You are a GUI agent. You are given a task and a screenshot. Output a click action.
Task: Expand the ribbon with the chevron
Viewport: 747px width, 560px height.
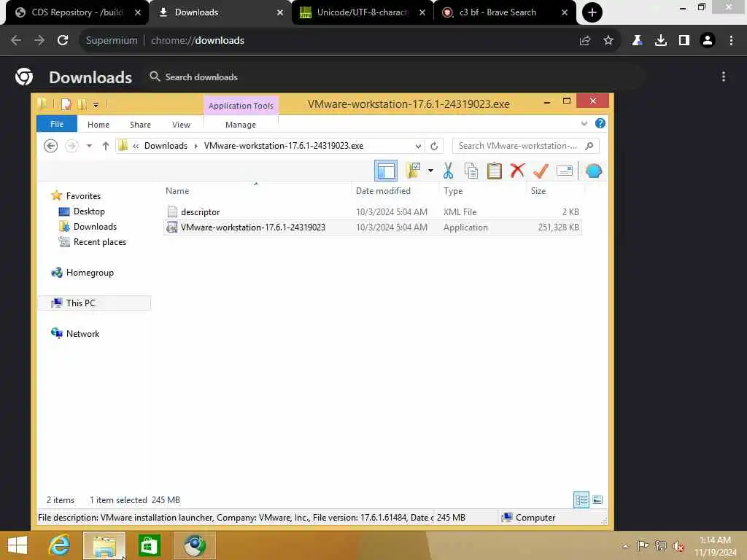[x=584, y=124]
